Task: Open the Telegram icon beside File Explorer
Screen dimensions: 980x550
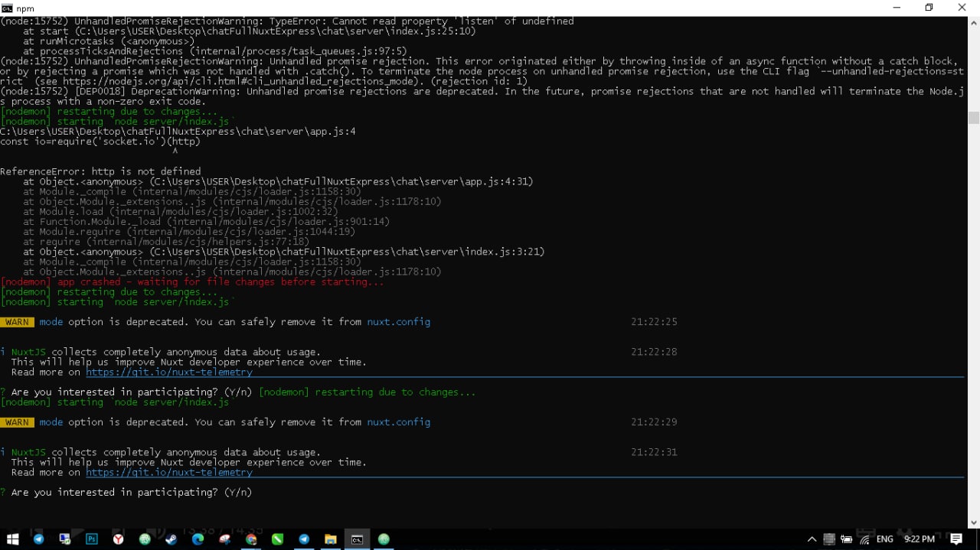Action: coord(304,539)
